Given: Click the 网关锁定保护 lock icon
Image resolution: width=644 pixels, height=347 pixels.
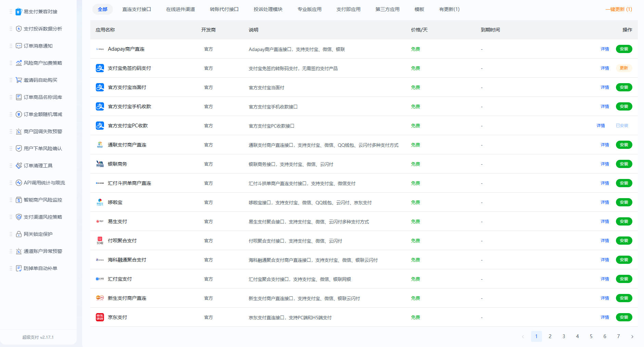Looking at the screenshot, I should 19,234.
